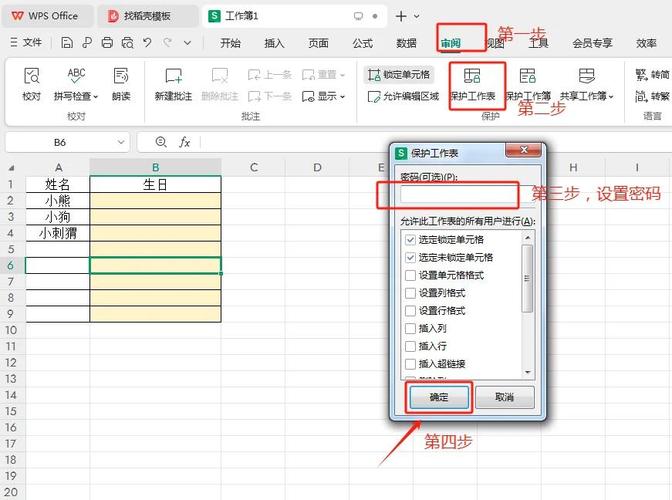672x500 pixels.
Task: Check 插入行 checkbox
Action: 410,346
